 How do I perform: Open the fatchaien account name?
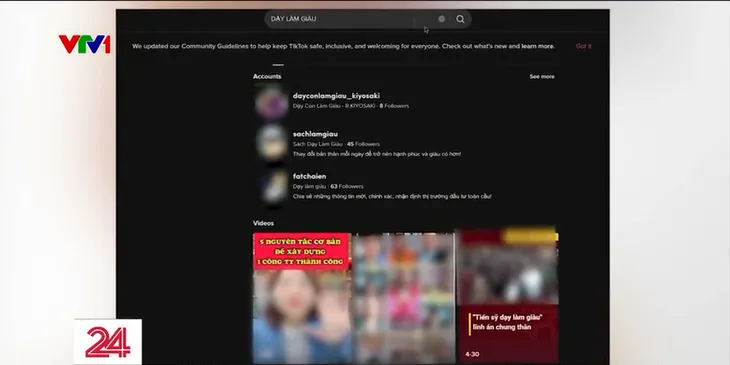click(x=309, y=176)
